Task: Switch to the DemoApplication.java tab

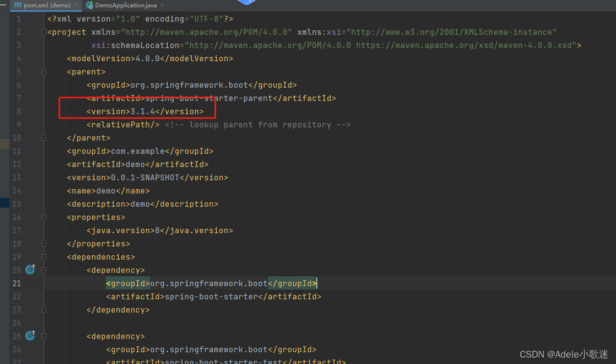Action: (x=126, y=5)
